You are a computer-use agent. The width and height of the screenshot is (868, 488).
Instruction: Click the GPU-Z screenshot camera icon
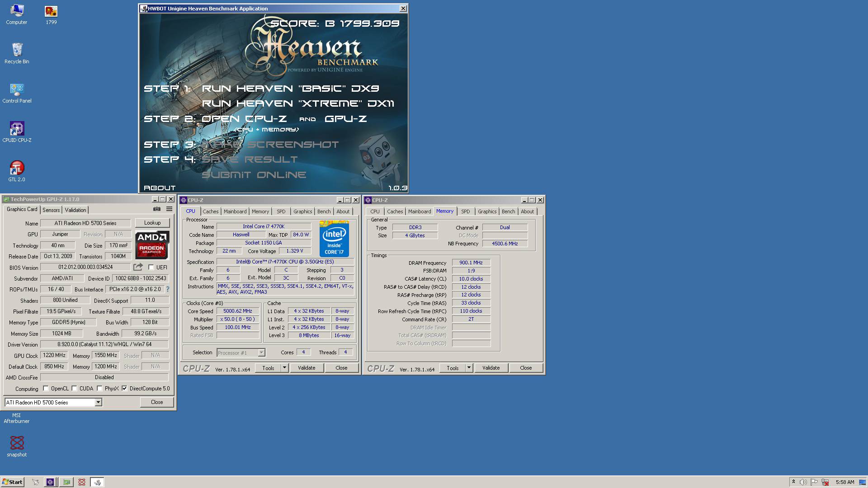click(x=157, y=209)
